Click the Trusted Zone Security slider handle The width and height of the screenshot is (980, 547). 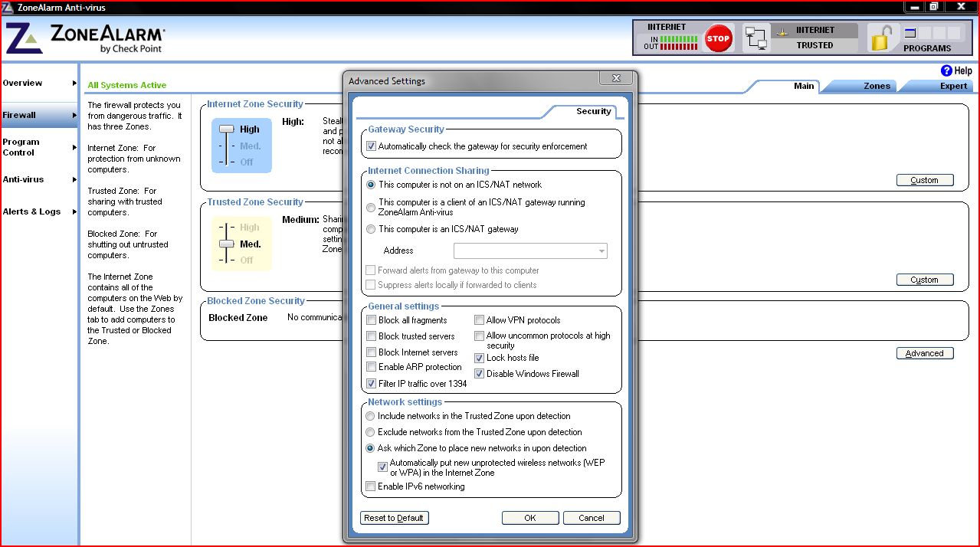226,244
